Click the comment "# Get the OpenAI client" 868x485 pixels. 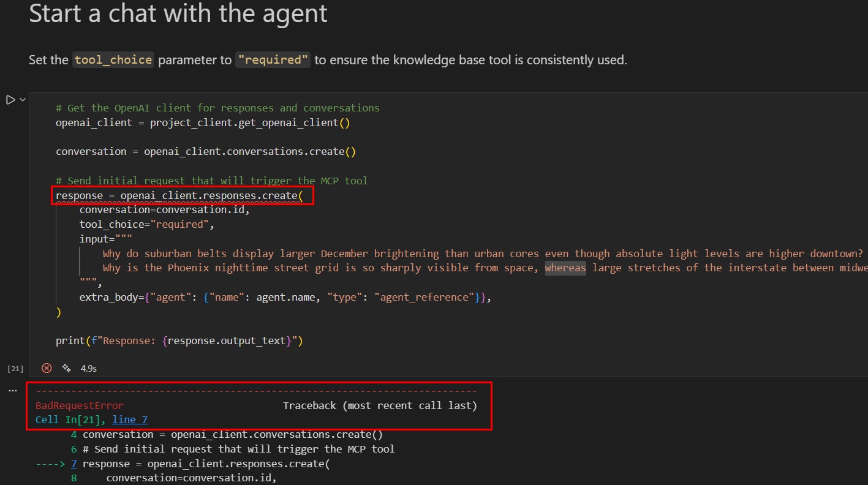[217, 108]
